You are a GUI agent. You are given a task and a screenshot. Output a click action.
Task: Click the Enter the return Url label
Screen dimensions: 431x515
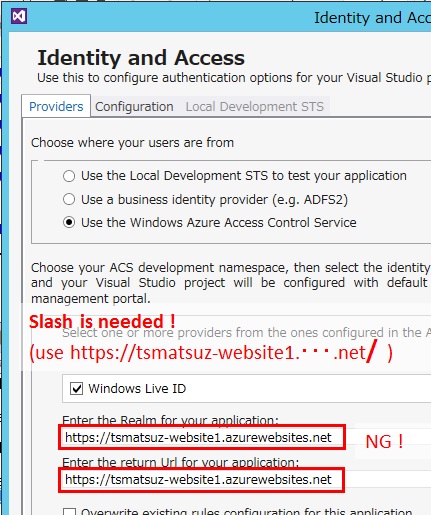point(180,462)
